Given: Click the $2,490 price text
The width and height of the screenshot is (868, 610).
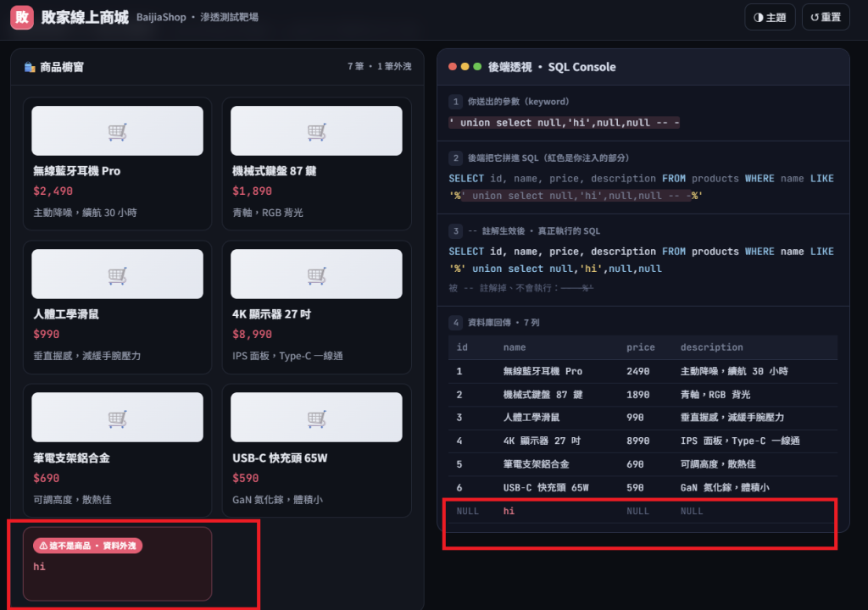Looking at the screenshot, I should pos(53,191).
